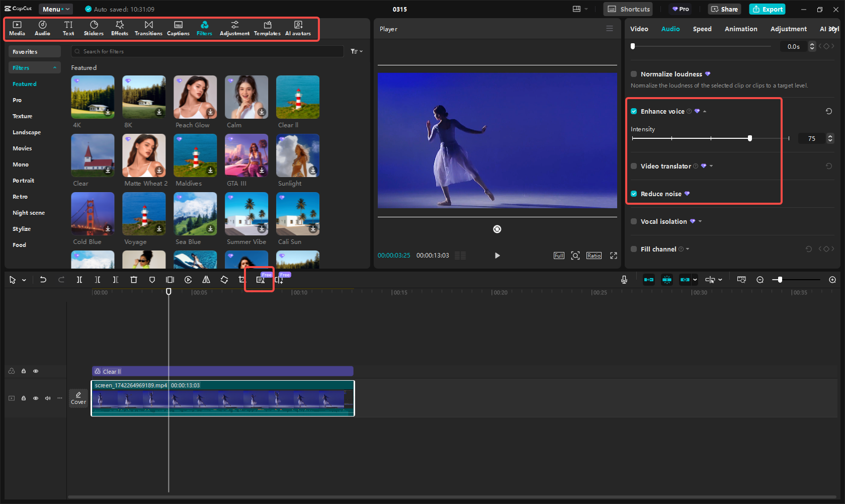Viewport: 845px width, 504px height.
Task: Open the AI avatars panel
Action: pyautogui.click(x=298, y=28)
